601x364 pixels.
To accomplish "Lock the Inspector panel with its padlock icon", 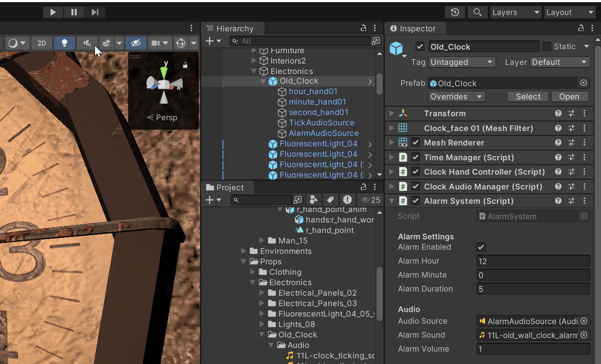I will point(581,28).
